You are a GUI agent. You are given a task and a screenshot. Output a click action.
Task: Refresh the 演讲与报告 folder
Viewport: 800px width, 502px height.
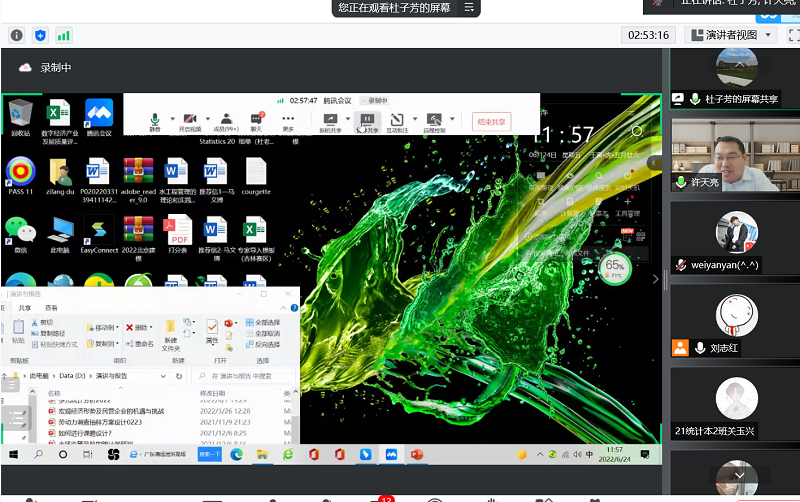(x=179, y=376)
